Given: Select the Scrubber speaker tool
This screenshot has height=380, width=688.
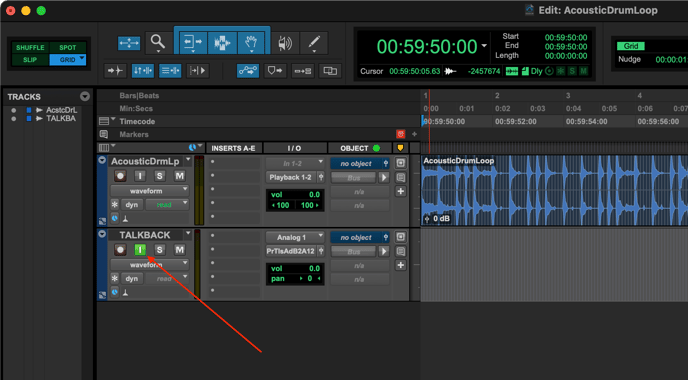Looking at the screenshot, I should click(x=285, y=43).
